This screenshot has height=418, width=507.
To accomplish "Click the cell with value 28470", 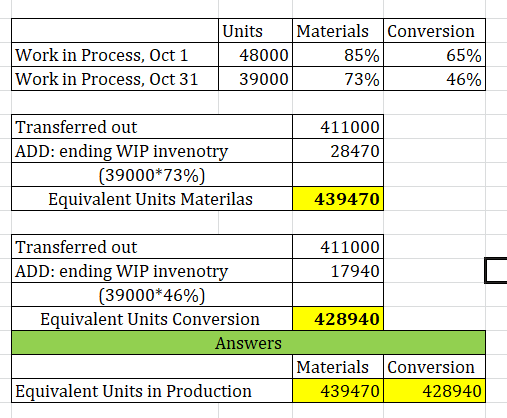I will 338,151.
